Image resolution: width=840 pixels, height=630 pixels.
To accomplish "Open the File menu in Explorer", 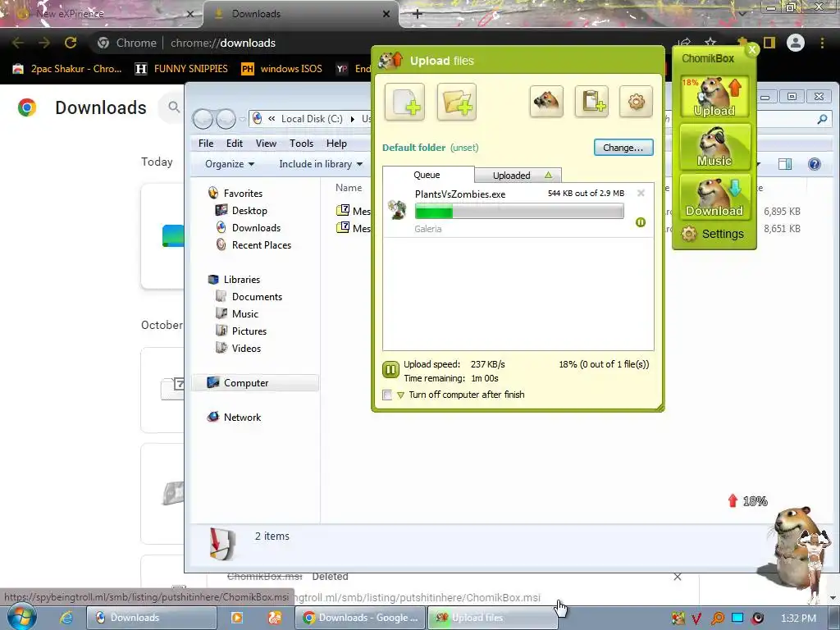I will click(x=206, y=144).
